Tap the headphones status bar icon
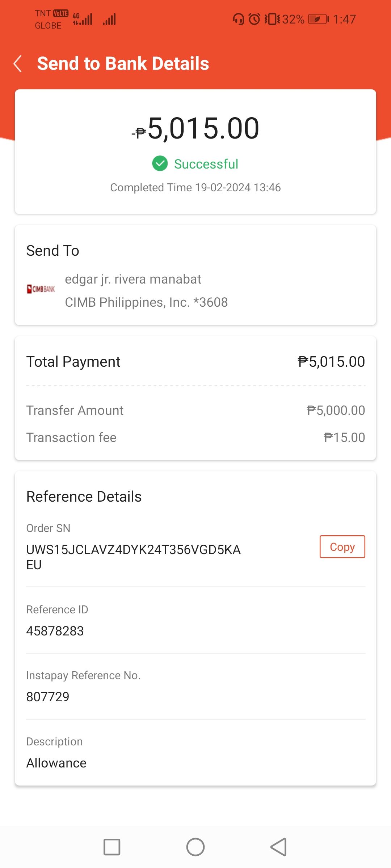 pos(238,19)
